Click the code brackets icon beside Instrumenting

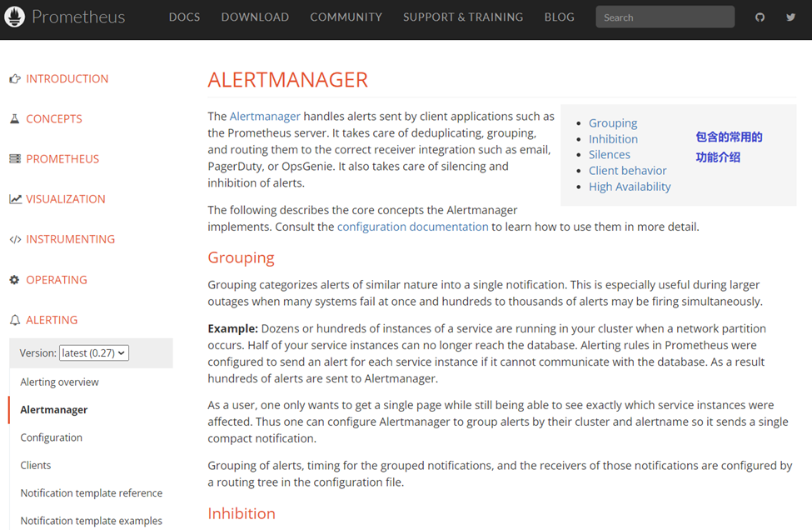[15, 239]
